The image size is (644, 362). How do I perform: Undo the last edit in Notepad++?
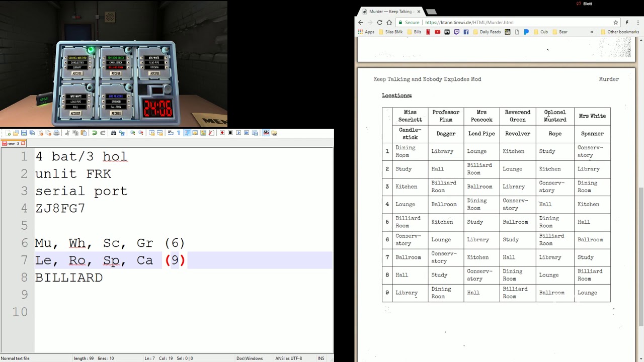coord(95,133)
